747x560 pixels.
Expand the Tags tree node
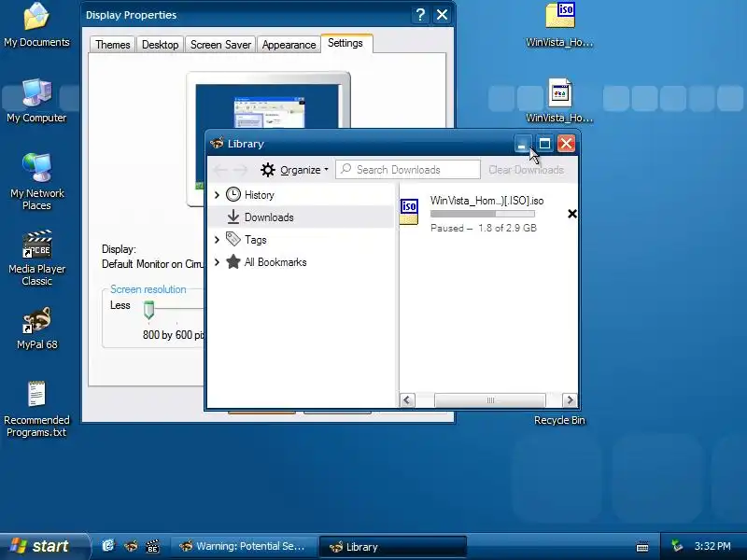[217, 239]
